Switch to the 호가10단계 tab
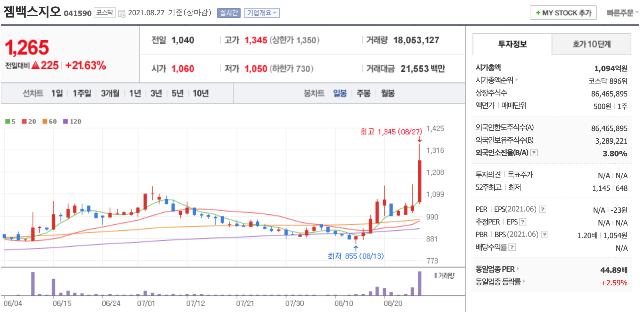 tap(591, 44)
